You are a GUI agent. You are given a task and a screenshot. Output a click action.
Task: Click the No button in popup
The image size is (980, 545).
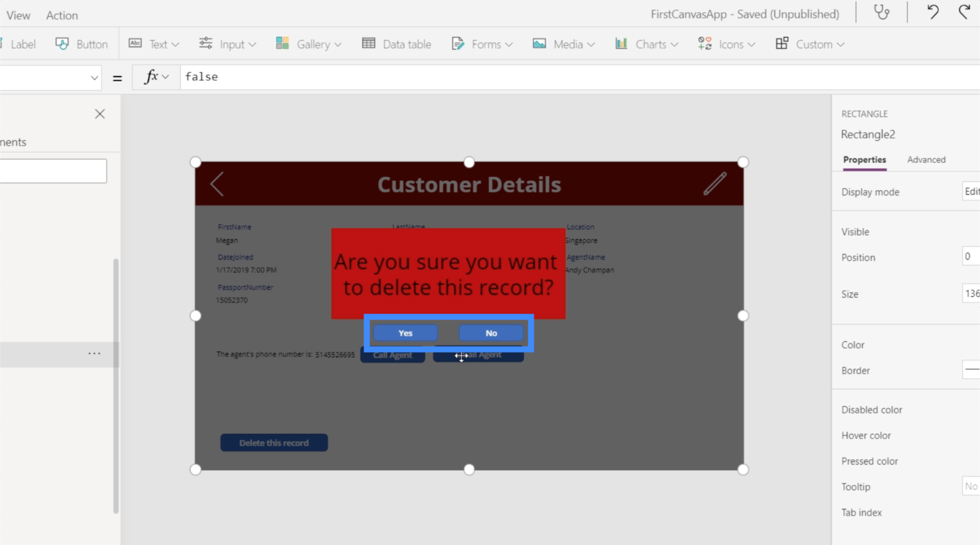[x=491, y=333]
